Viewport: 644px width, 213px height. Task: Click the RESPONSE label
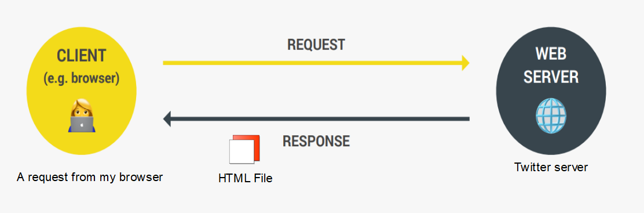click(316, 141)
